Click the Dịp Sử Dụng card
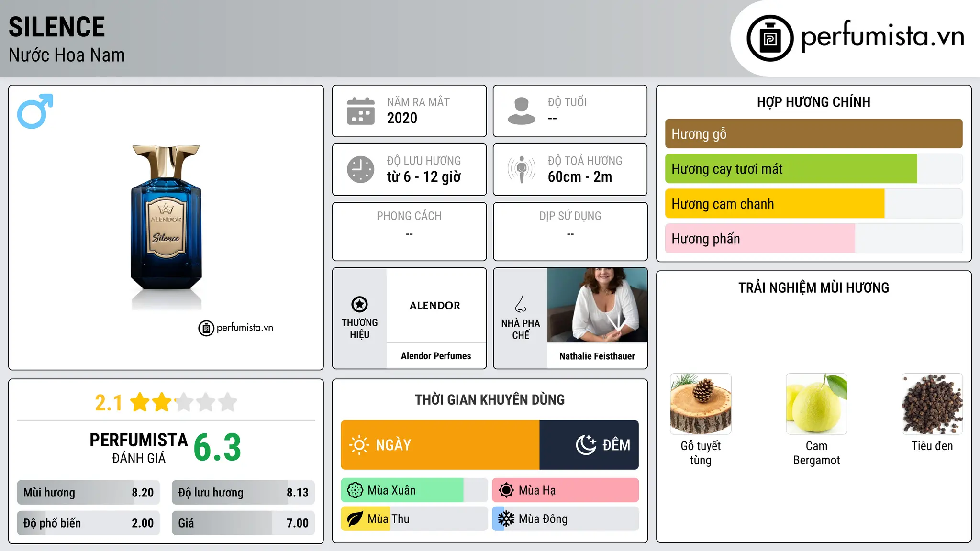The image size is (980, 551). (570, 231)
